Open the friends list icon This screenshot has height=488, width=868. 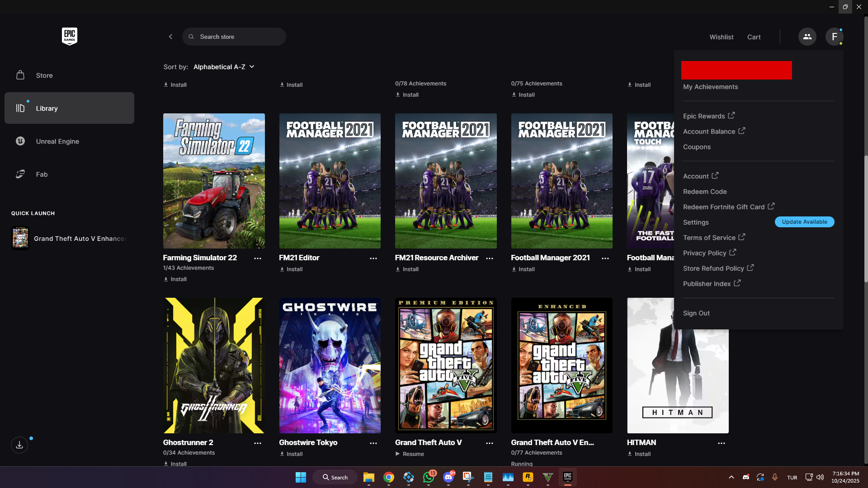pyautogui.click(x=807, y=37)
